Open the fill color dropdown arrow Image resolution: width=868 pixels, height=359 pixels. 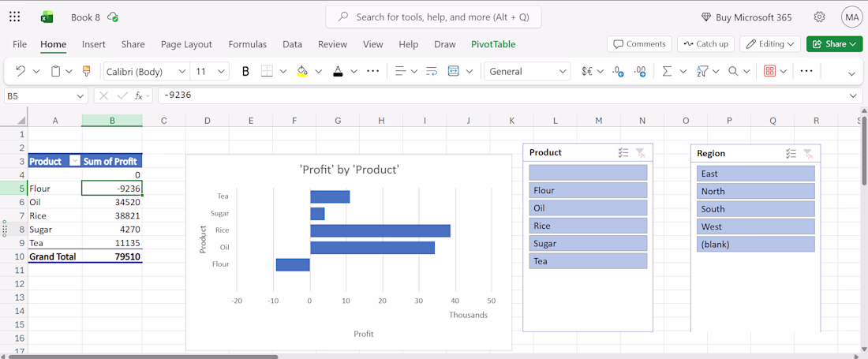pos(318,71)
